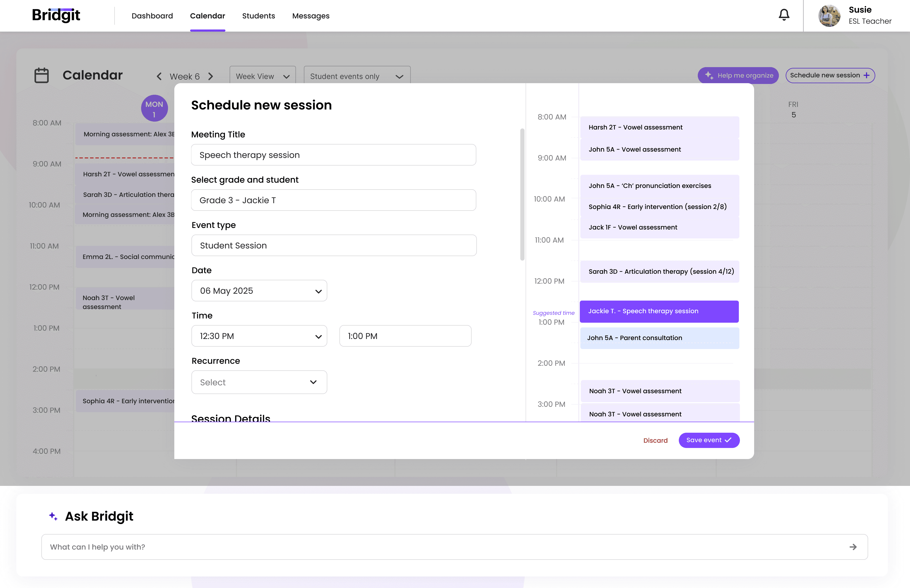Open the Messages tab

tap(310, 16)
